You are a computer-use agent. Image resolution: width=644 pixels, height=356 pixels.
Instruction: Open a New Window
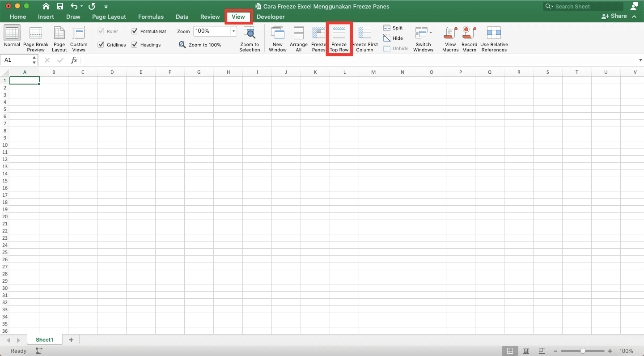coord(278,39)
